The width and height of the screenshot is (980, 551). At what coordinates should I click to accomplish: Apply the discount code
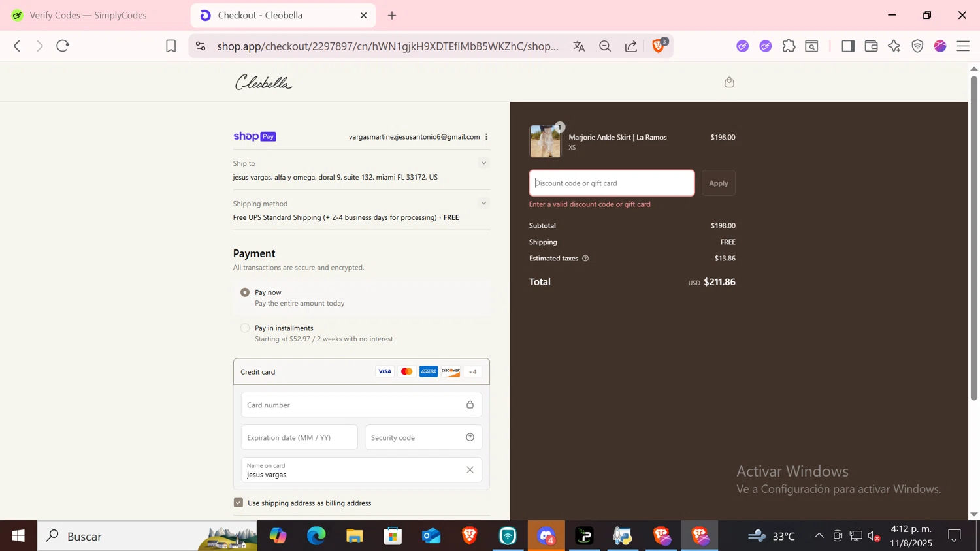point(719,183)
